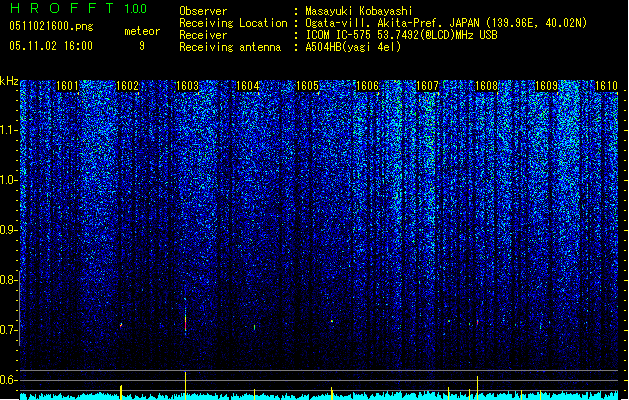This screenshot has height=400, width=629.
Task: Click the 1605 time marker
Action: (x=307, y=86)
